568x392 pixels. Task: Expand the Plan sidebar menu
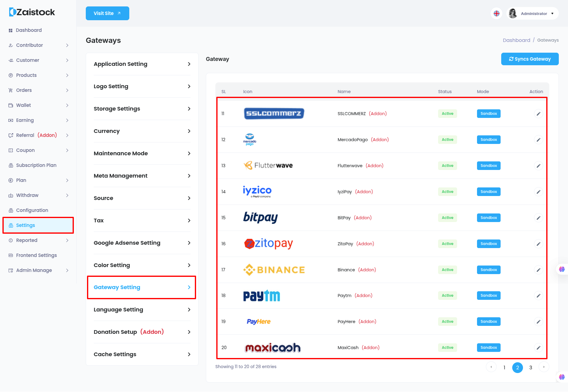click(x=38, y=180)
